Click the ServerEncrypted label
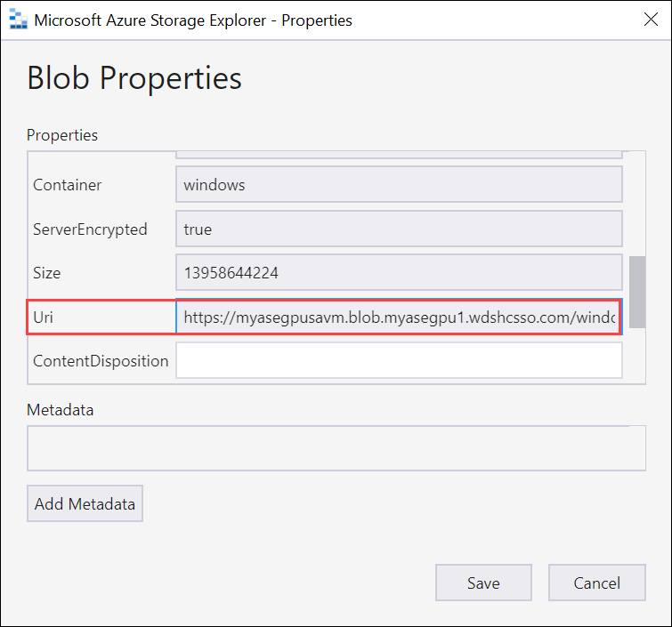 [90, 229]
